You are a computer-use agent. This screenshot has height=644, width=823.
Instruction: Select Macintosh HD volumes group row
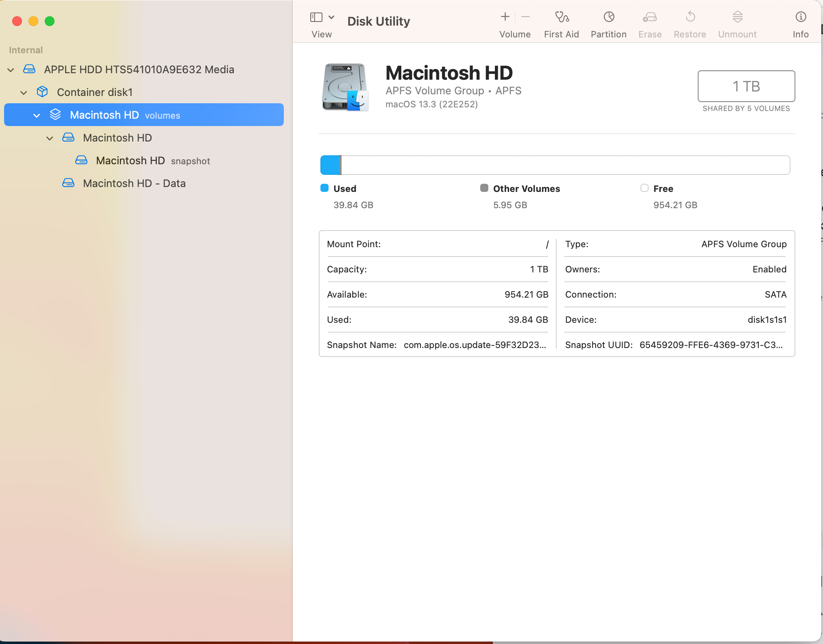point(144,115)
